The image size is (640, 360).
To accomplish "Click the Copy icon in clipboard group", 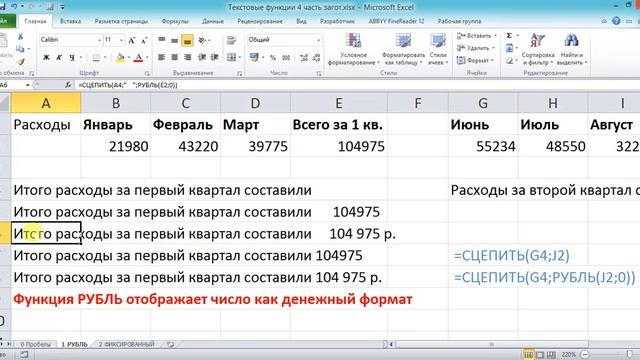I will (20, 49).
